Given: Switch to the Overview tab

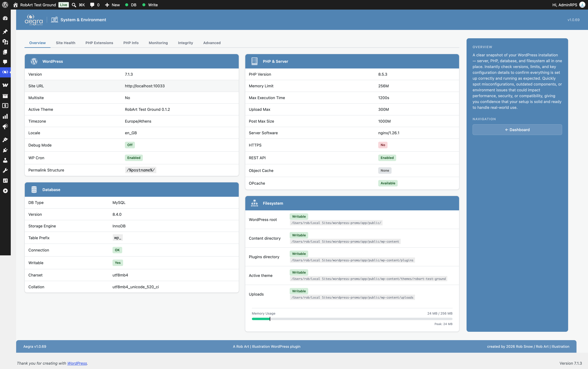Looking at the screenshot, I should point(37,43).
